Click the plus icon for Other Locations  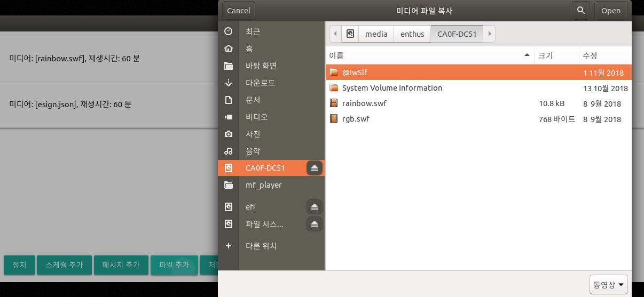[x=229, y=246]
